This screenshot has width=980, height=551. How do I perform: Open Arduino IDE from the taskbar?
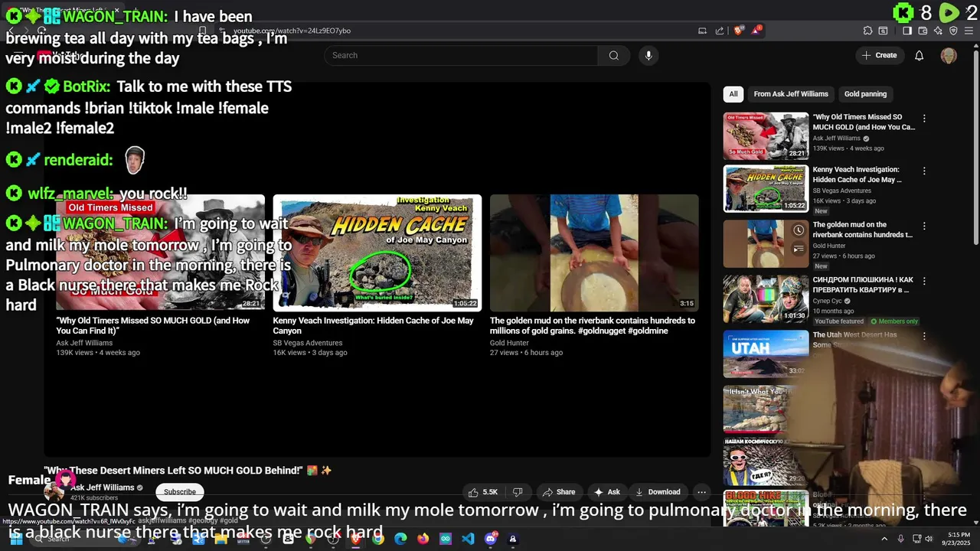446,539
